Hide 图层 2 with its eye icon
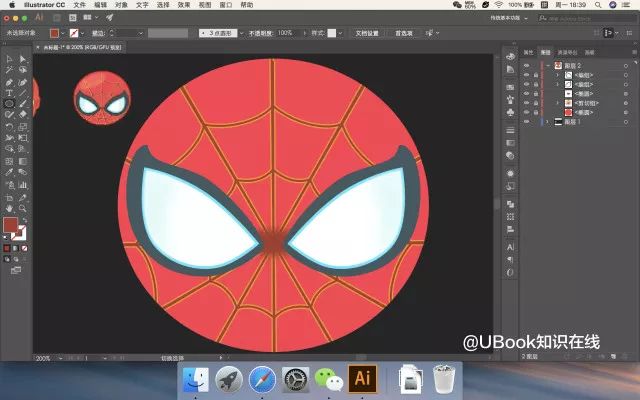Image resolution: width=640 pixels, height=400 pixels. click(x=527, y=65)
